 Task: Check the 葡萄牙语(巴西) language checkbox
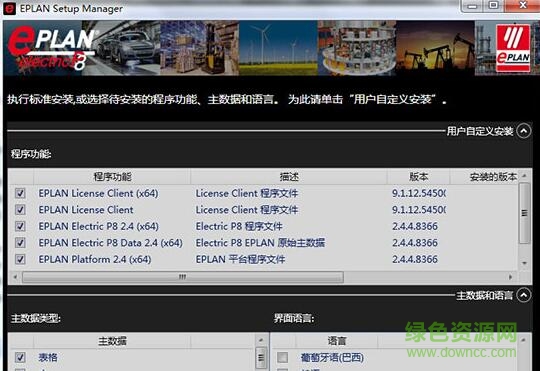(283, 357)
